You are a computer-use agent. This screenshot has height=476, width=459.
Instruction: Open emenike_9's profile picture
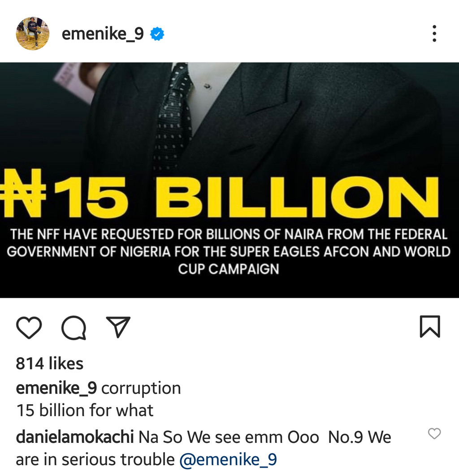click(x=32, y=33)
